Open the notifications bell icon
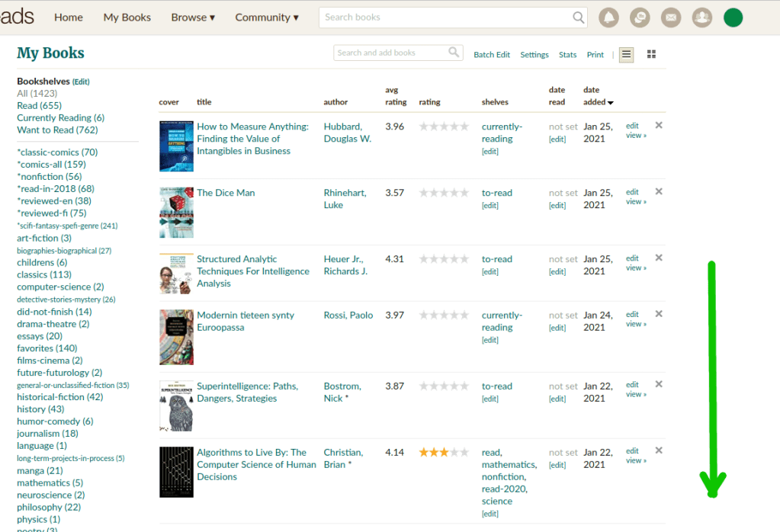 pyautogui.click(x=608, y=18)
